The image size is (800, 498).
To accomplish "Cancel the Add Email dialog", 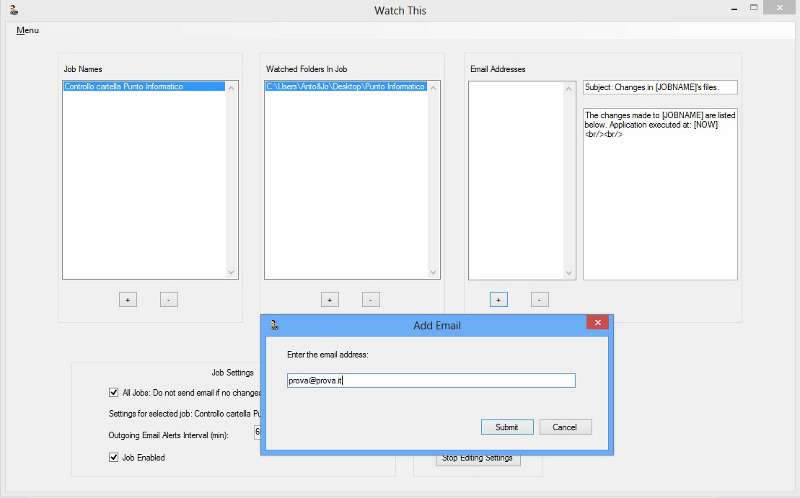I will coord(565,427).
